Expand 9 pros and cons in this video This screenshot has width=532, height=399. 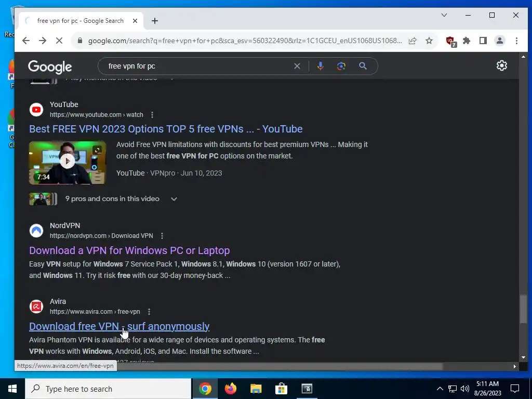pyautogui.click(x=174, y=199)
